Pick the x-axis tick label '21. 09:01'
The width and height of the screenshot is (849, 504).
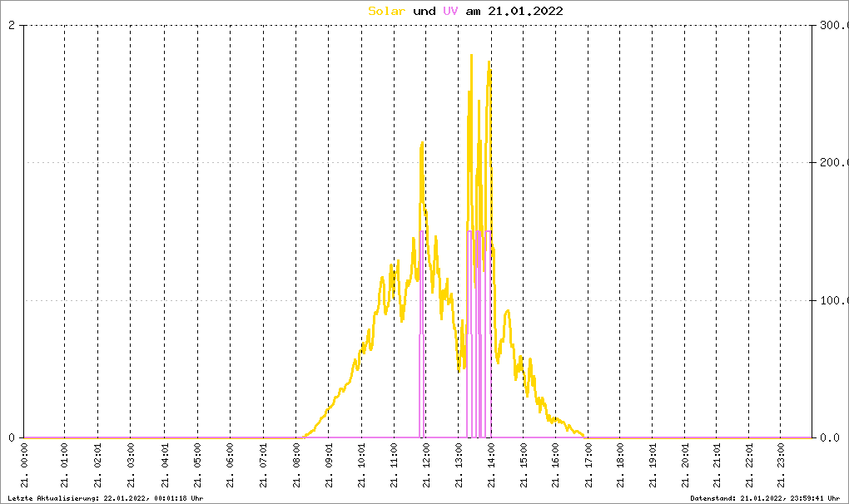(x=329, y=466)
